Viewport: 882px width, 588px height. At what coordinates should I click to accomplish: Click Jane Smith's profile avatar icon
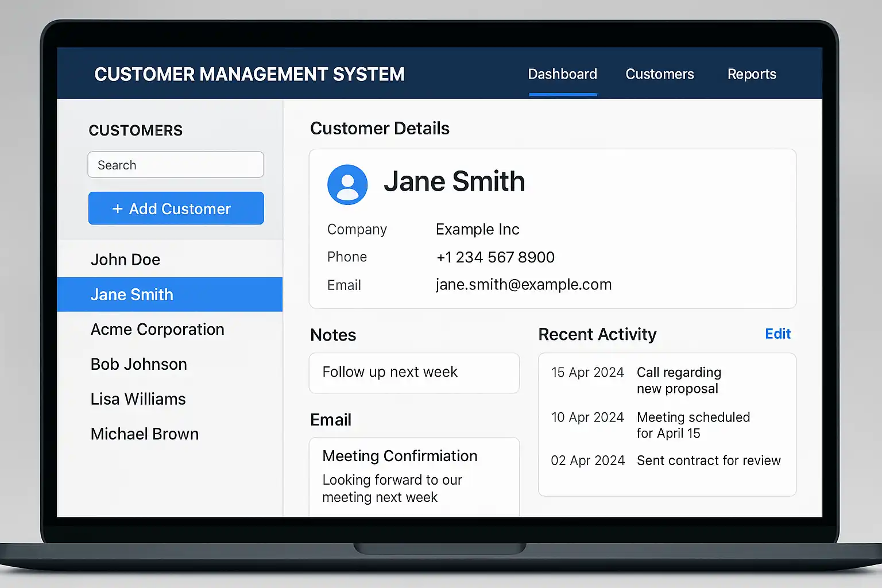click(347, 185)
